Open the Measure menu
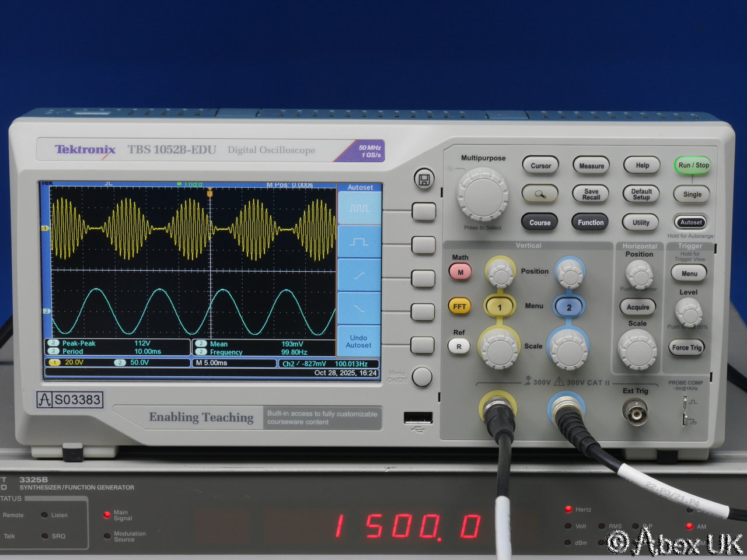 click(x=591, y=166)
